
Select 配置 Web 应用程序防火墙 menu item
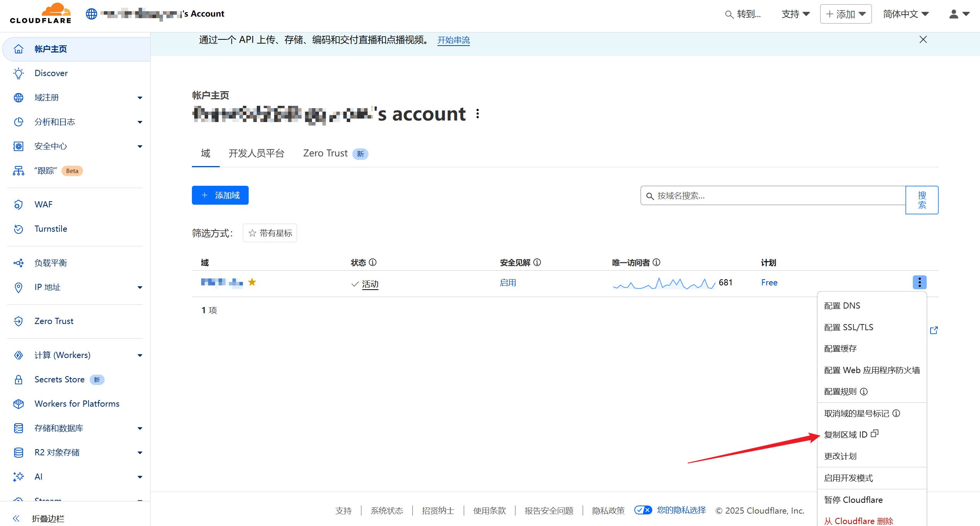tap(872, 370)
